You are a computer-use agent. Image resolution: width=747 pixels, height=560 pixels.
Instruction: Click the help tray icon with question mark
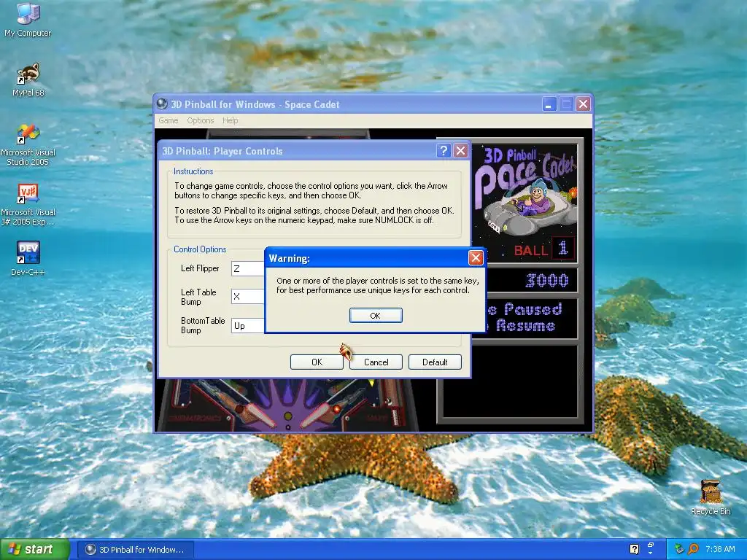click(x=634, y=549)
